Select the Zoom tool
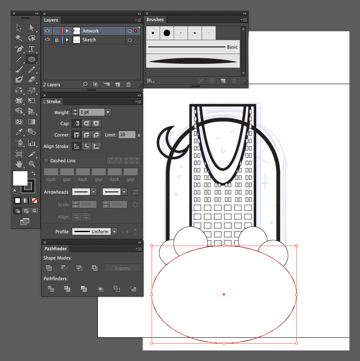The height and width of the screenshot is (361, 360). coord(32,164)
